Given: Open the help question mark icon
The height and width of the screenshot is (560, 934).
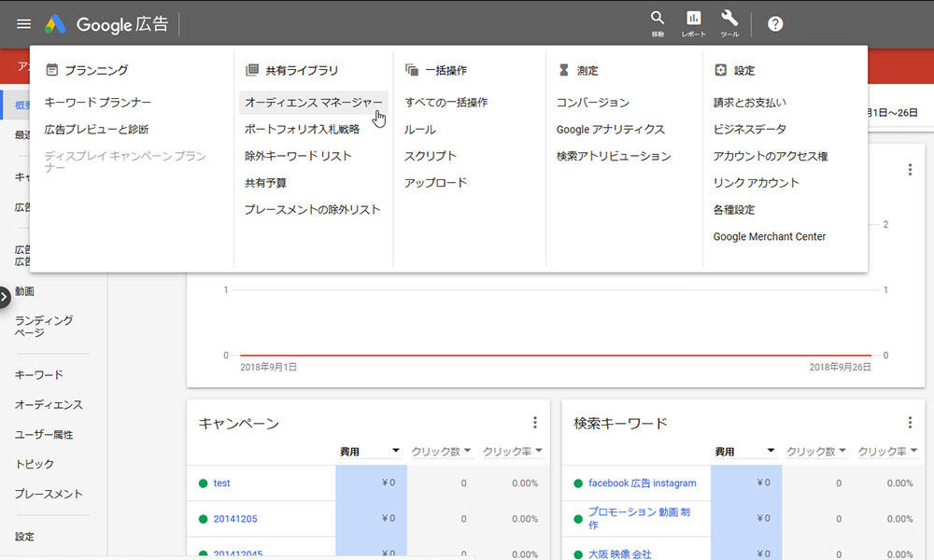Looking at the screenshot, I should pyautogui.click(x=775, y=24).
